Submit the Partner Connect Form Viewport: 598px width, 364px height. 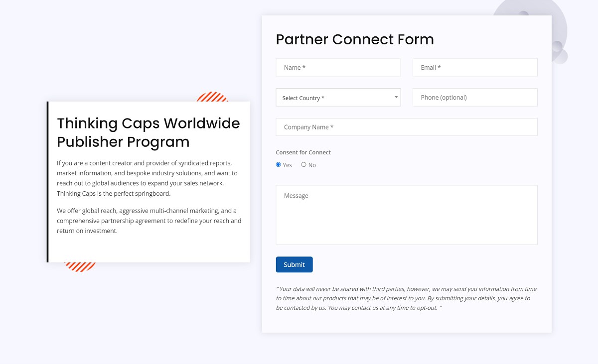[294, 264]
